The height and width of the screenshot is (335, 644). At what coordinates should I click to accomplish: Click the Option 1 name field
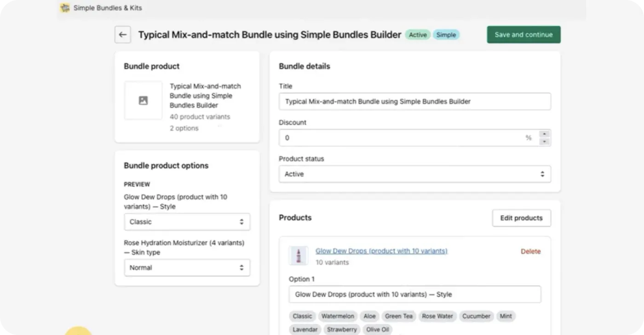point(414,295)
